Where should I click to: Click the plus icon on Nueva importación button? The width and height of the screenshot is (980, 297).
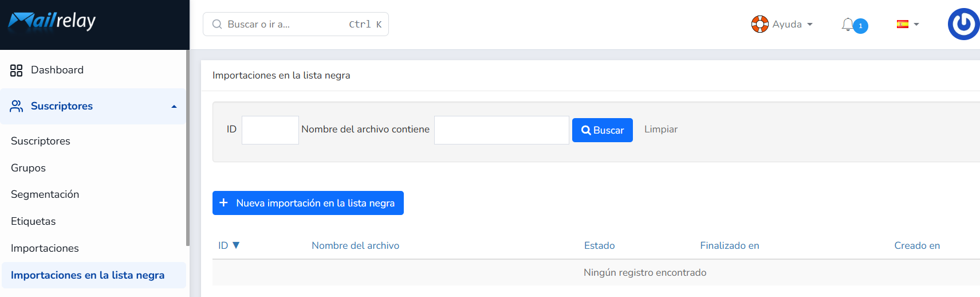[224, 203]
